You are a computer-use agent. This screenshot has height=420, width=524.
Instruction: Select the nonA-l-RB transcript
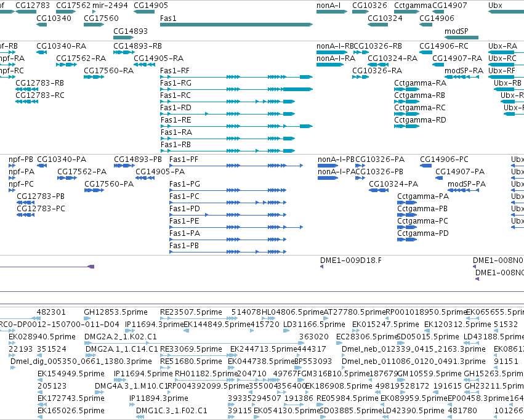(332, 52)
